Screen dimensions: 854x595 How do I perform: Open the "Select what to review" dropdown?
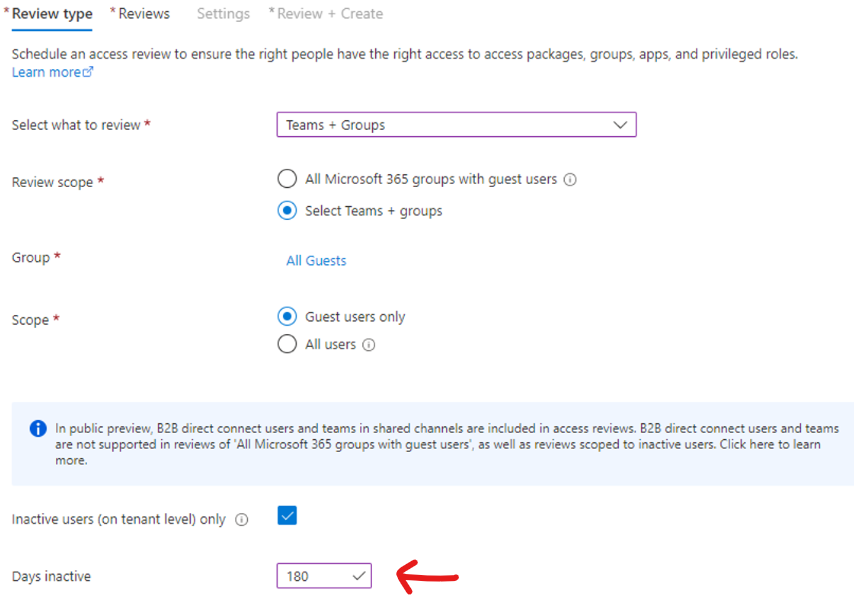click(x=456, y=124)
